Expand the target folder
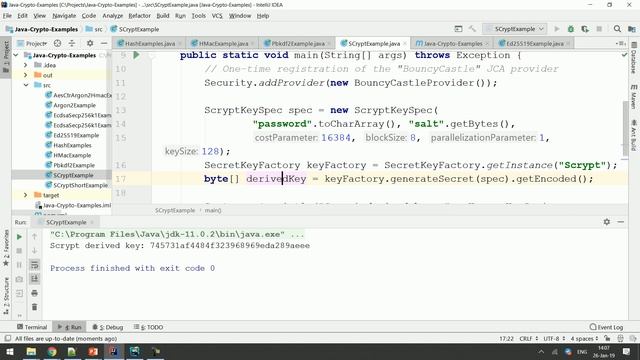 26,195
